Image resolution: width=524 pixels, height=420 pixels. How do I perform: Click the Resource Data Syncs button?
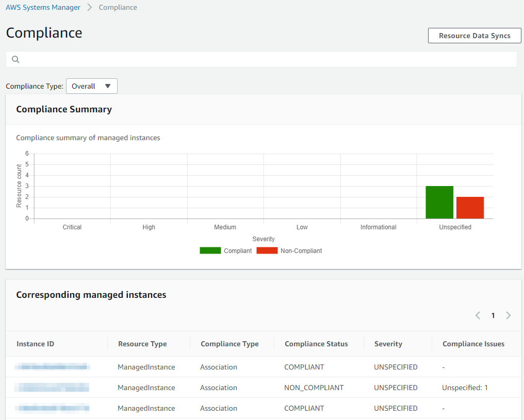tap(474, 36)
